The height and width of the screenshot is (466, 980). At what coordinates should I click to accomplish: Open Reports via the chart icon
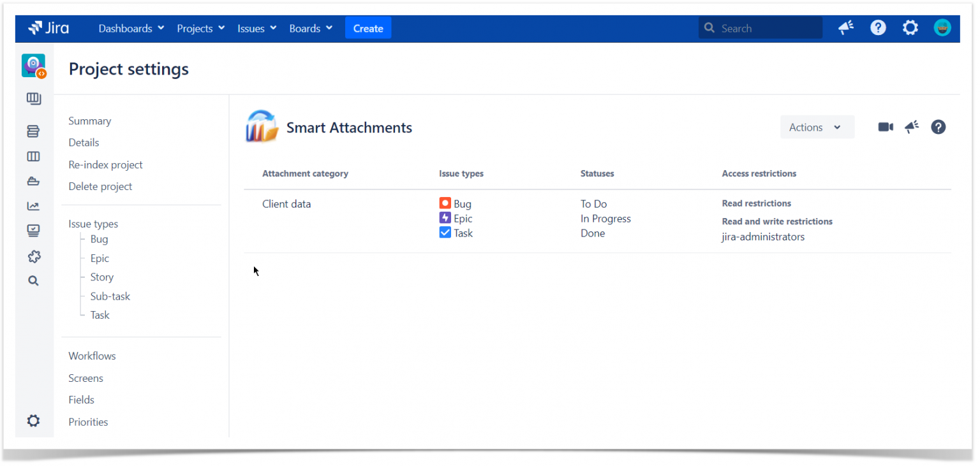coord(33,205)
